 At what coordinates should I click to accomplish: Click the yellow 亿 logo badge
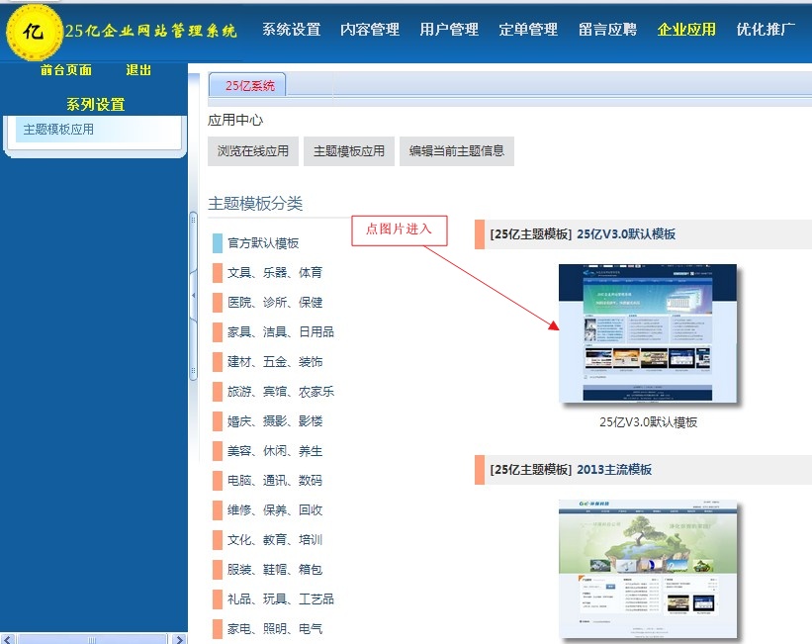click(x=34, y=32)
